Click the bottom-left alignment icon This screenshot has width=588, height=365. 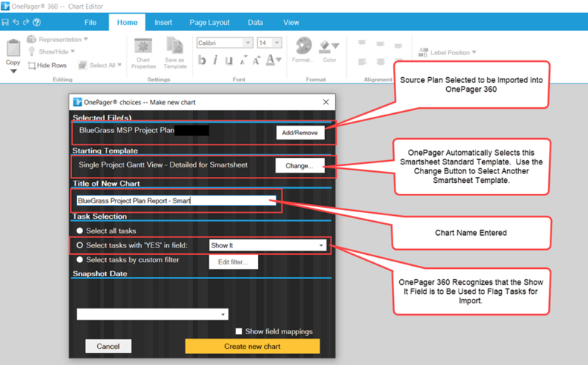(362, 62)
